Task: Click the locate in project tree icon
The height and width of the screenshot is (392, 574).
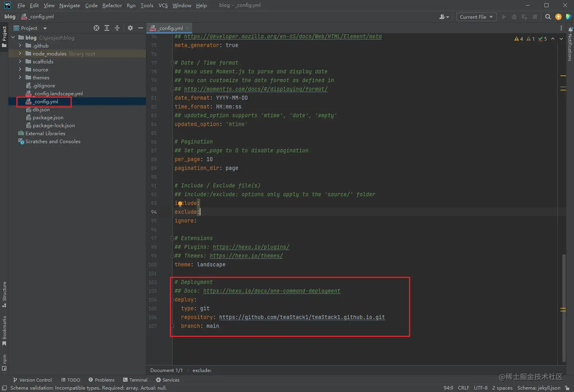Action: [x=96, y=28]
